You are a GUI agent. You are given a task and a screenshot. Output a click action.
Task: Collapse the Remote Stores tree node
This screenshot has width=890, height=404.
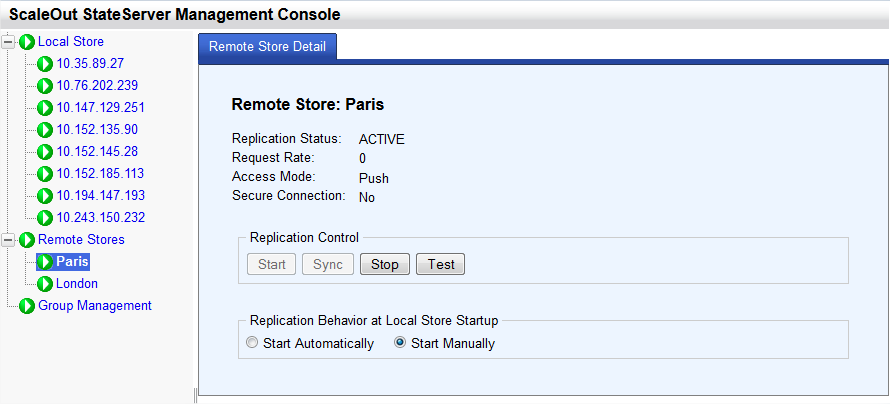coord(9,240)
